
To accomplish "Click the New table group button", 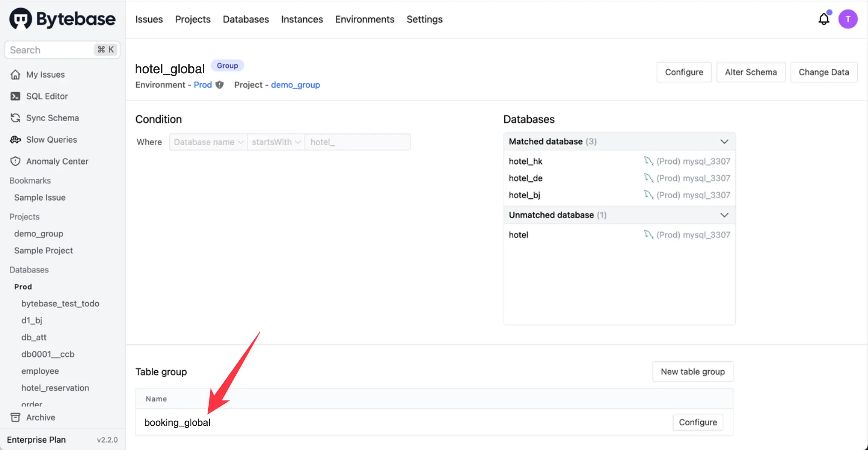I will (x=693, y=372).
